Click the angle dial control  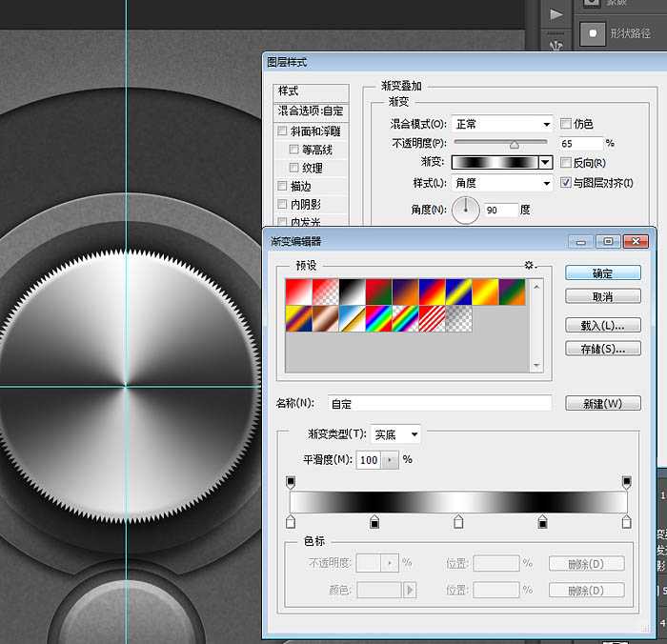pyautogui.click(x=465, y=209)
